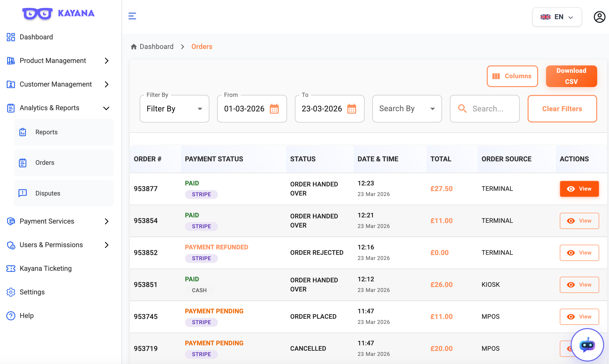Expand the Users & Permissions chevron
Screen dimensions: 609x364
pos(107,245)
